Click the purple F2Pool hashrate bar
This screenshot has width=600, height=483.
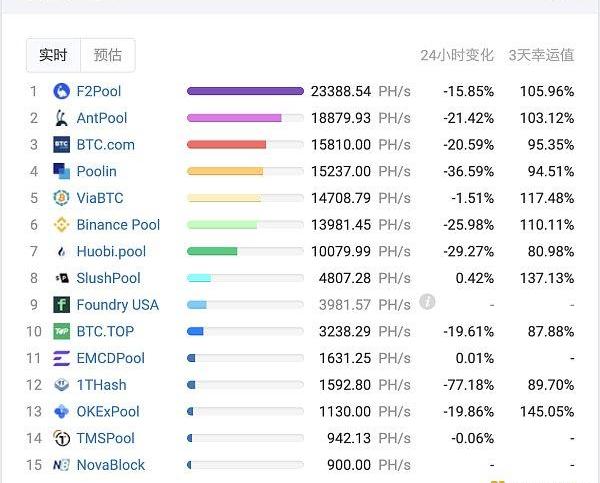[245, 91]
